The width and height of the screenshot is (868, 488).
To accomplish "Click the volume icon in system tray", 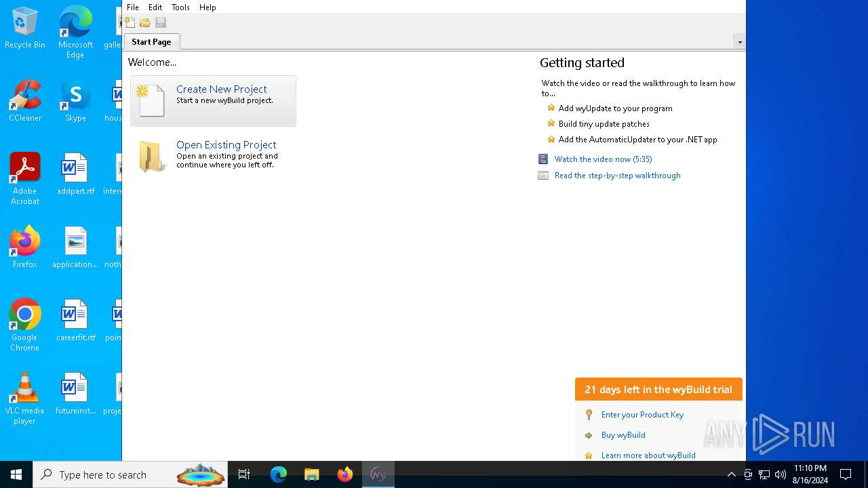I will (781, 474).
